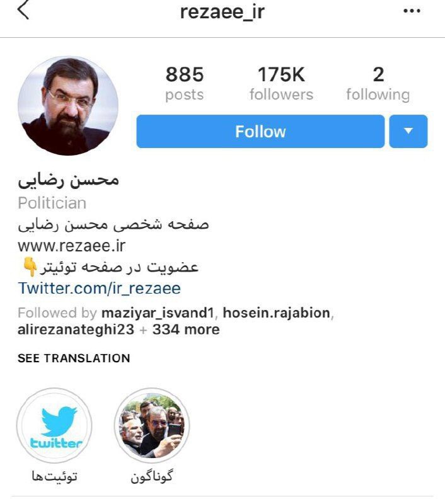445x504 pixels.
Task: Open the Twitter.com/ir_rezaee link
Action: [99, 288]
